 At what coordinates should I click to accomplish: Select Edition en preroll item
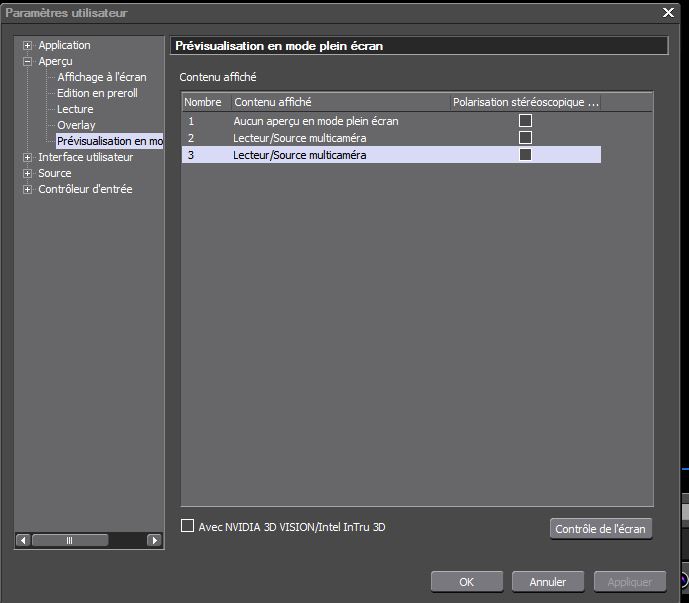97,93
